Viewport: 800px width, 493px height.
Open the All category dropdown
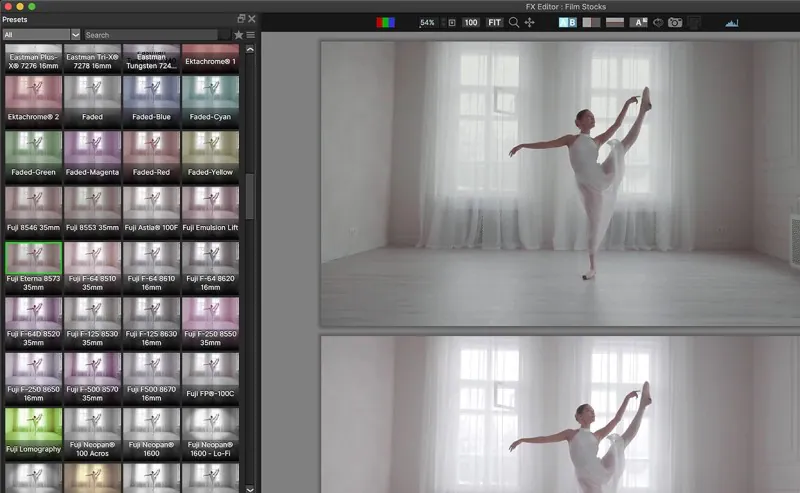pyautogui.click(x=41, y=35)
